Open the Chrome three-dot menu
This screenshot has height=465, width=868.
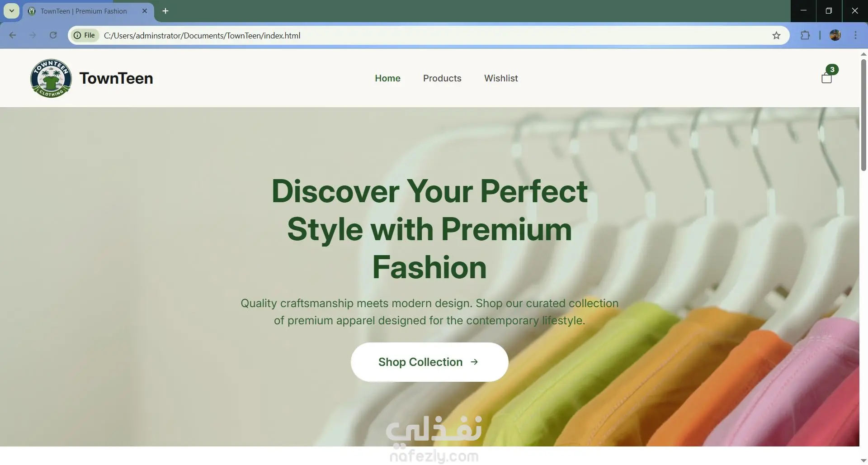(x=856, y=35)
